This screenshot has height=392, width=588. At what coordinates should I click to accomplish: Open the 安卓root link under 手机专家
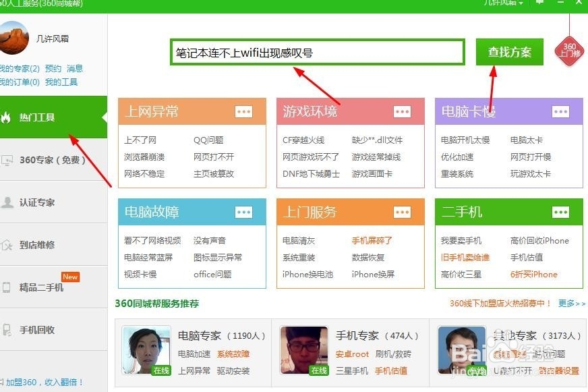[352, 354]
